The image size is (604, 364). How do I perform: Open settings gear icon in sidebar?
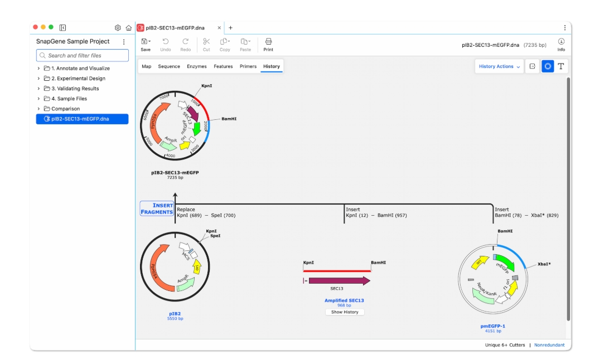118,28
